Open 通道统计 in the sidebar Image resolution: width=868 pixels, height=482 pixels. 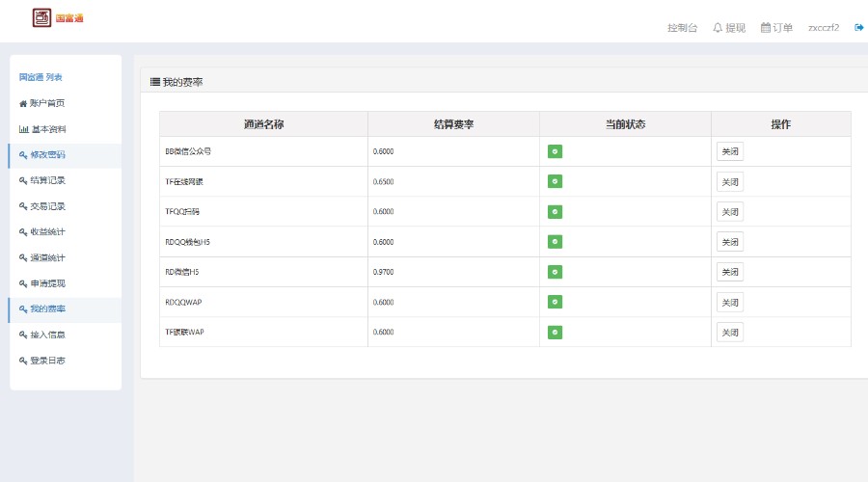pos(47,258)
